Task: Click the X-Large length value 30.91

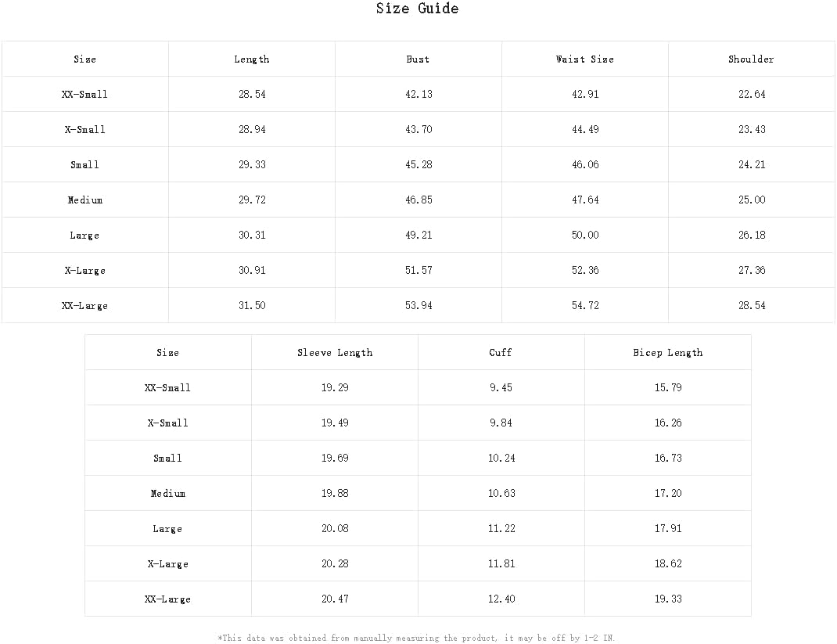Action: 252,271
